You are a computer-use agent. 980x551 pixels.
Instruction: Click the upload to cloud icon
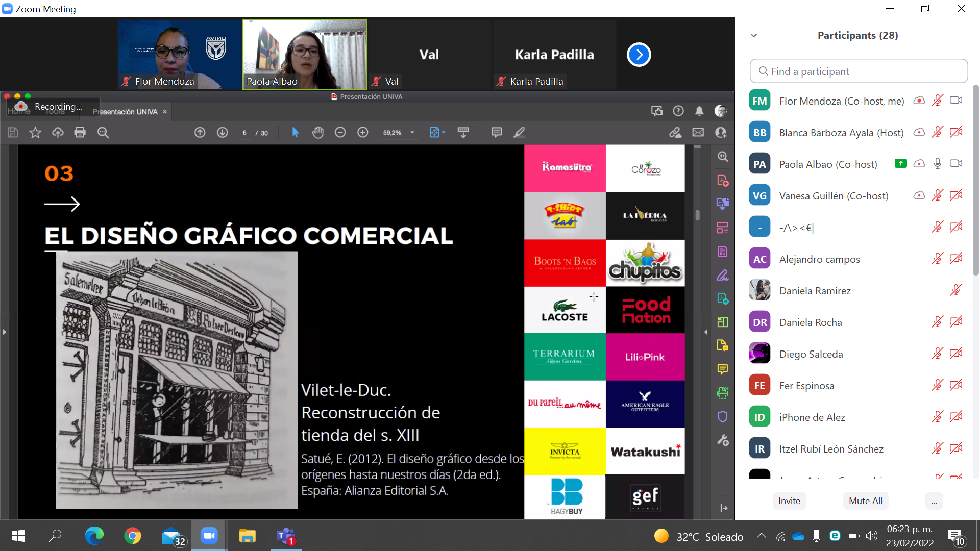pos(58,133)
